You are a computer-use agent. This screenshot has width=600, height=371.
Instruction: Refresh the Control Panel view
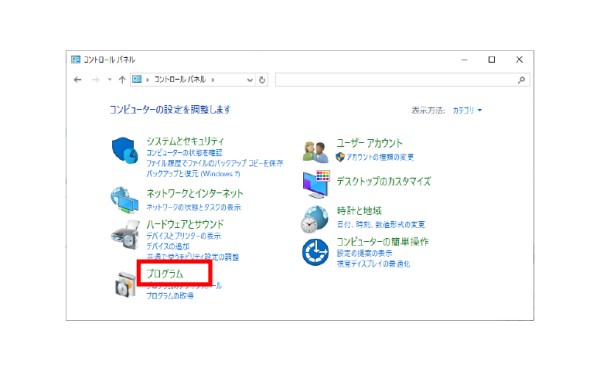(262, 80)
